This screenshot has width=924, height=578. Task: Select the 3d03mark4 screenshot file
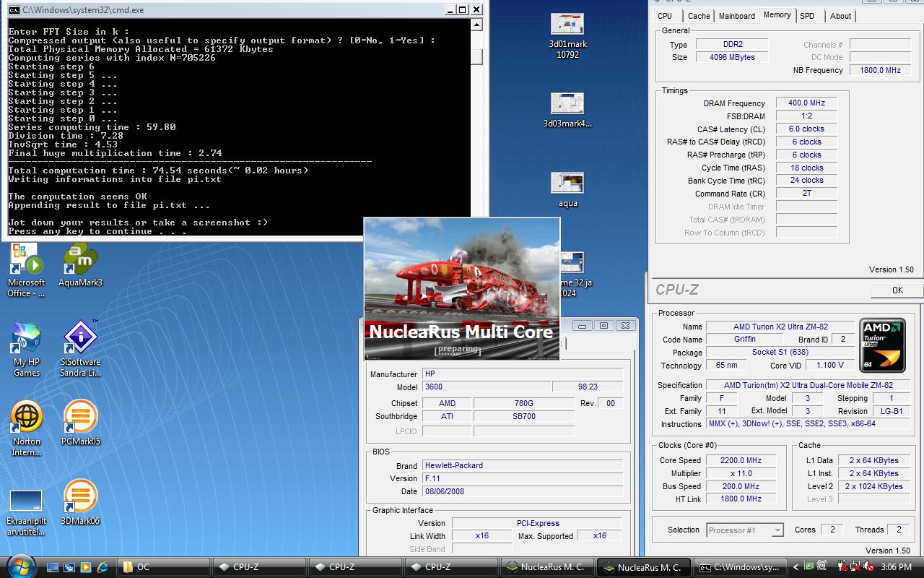point(567,111)
